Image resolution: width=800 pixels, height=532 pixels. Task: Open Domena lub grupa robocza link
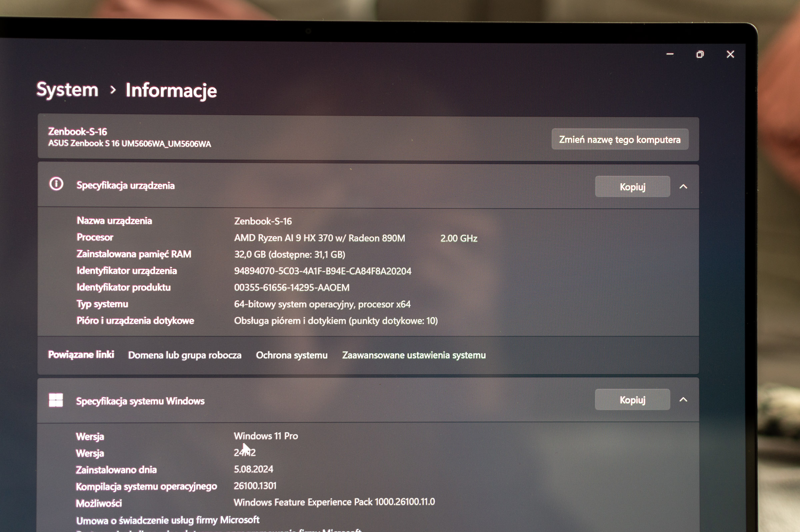point(185,355)
